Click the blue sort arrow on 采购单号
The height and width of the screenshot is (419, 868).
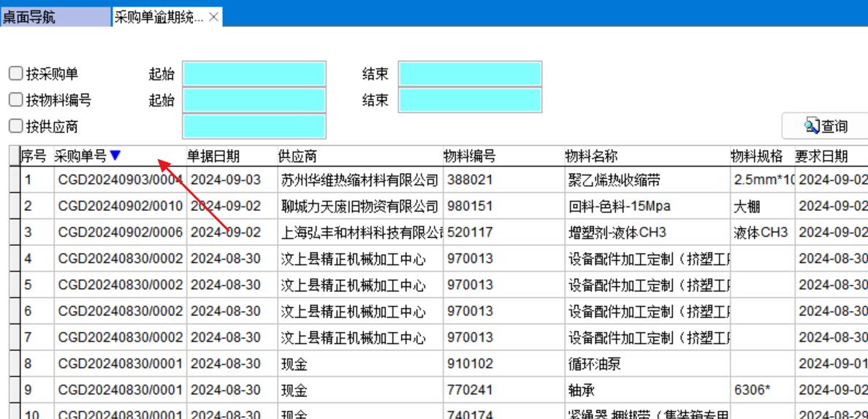(x=115, y=155)
